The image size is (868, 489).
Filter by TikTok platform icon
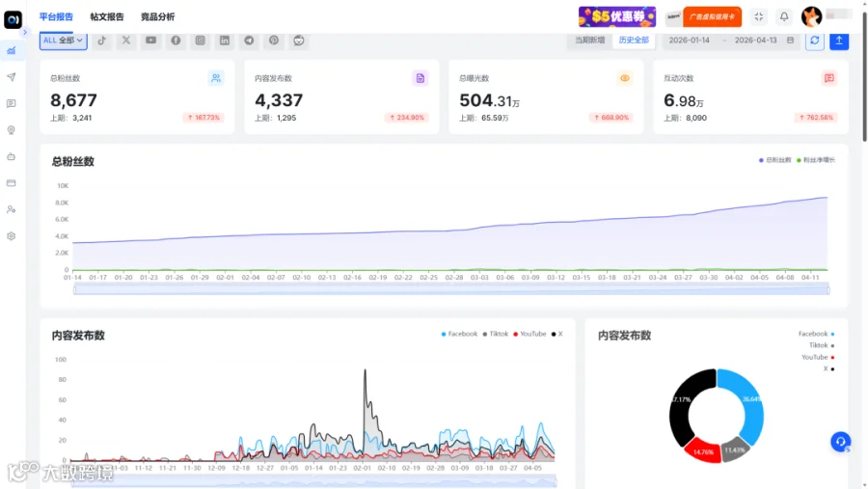(102, 41)
